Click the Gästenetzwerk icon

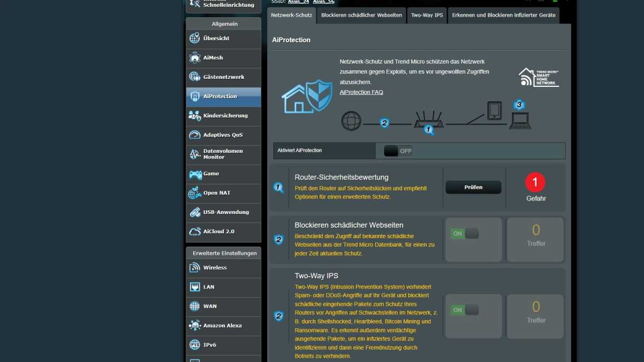(195, 77)
